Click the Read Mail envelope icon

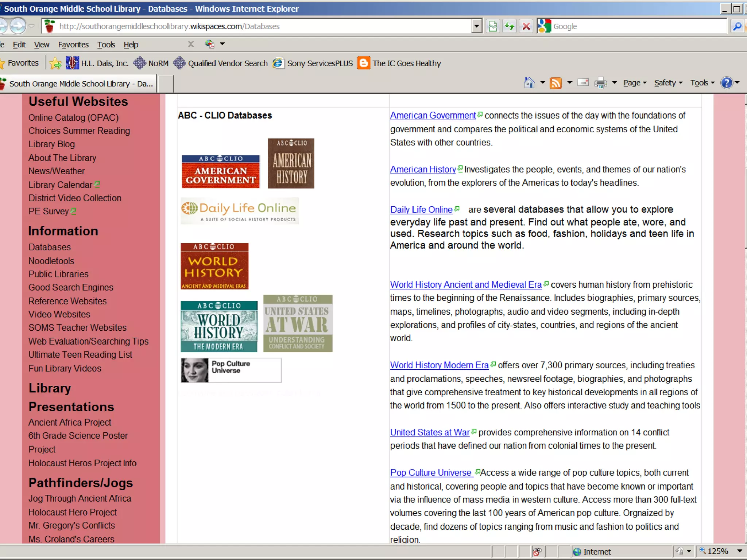[x=583, y=83]
